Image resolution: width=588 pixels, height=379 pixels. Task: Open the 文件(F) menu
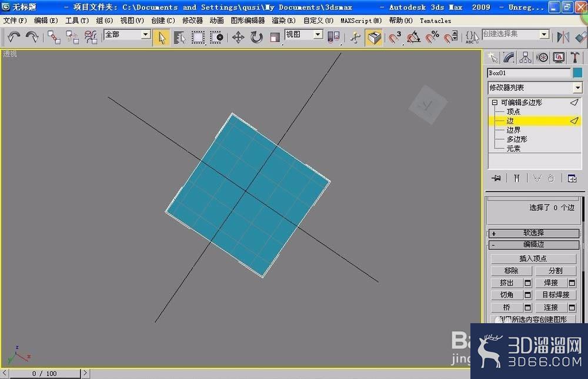pyautogui.click(x=15, y=21)
